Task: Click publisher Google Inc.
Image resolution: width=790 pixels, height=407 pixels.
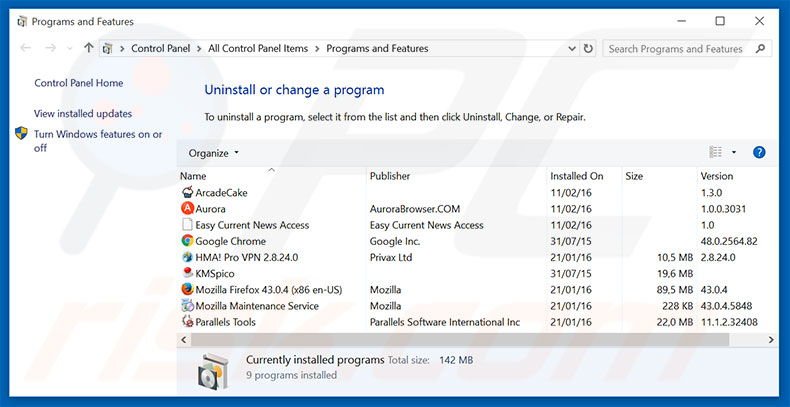Action: (394, 241)
